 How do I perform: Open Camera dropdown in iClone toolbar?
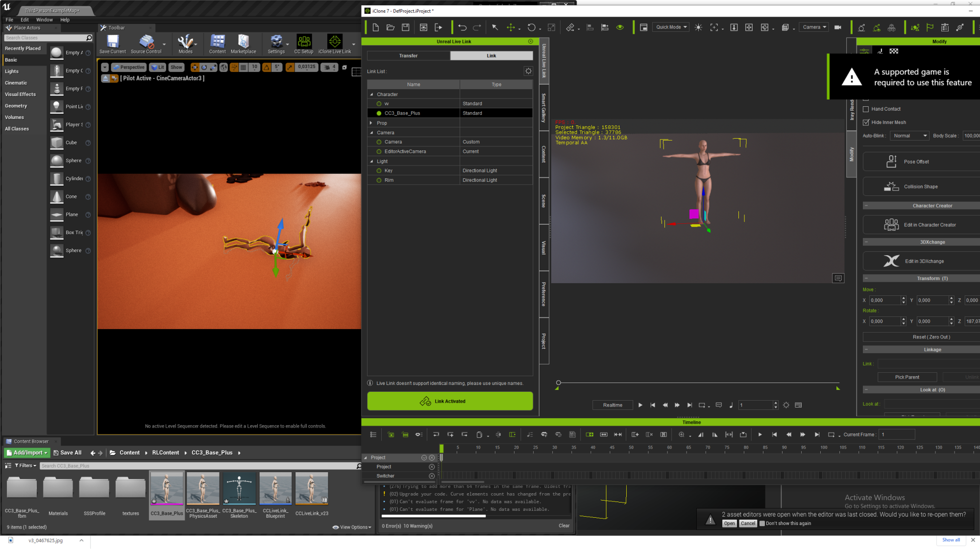(x=814, y=27)
